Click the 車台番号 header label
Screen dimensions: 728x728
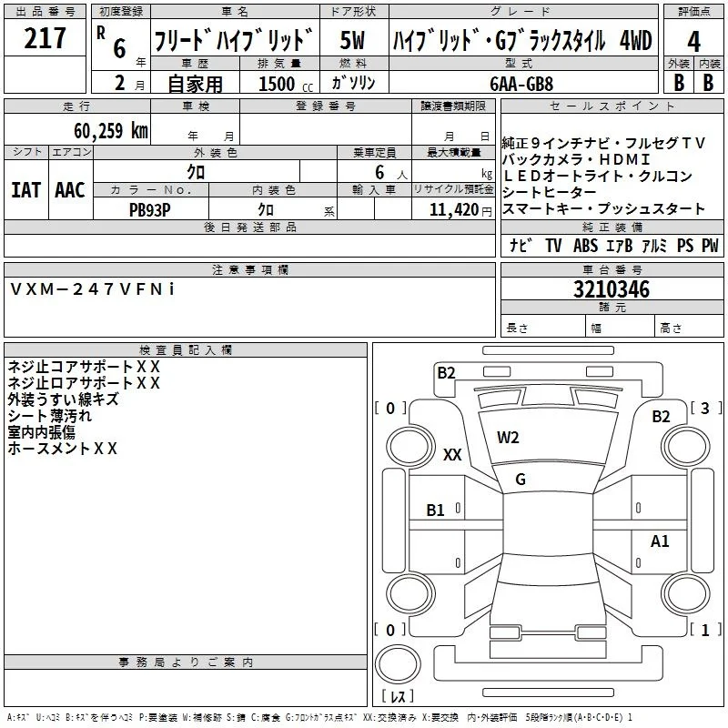pos(612,269)
